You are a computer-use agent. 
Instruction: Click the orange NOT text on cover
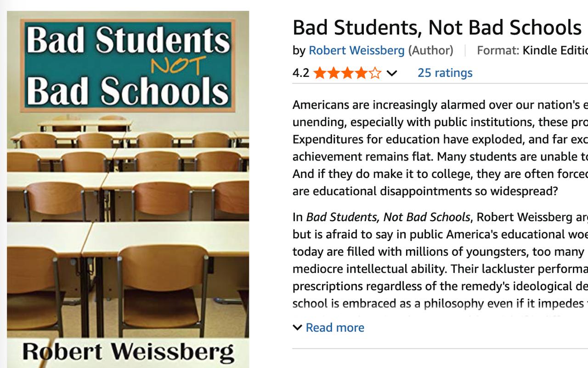(178, 66)
